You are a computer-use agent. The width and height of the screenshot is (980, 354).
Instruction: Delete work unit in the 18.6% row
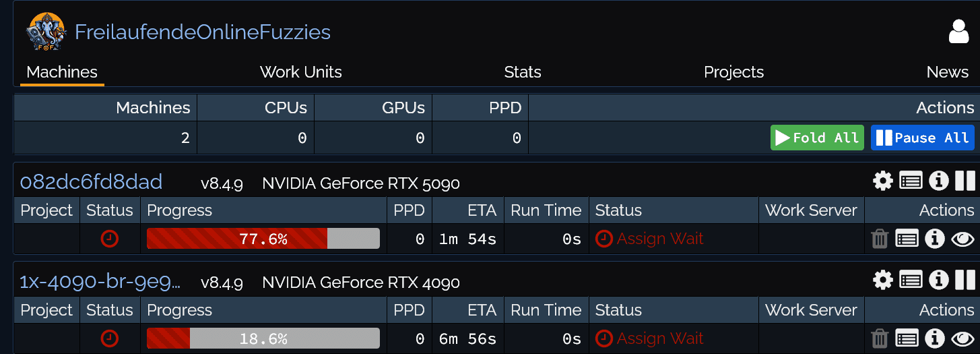pos(880,338)
